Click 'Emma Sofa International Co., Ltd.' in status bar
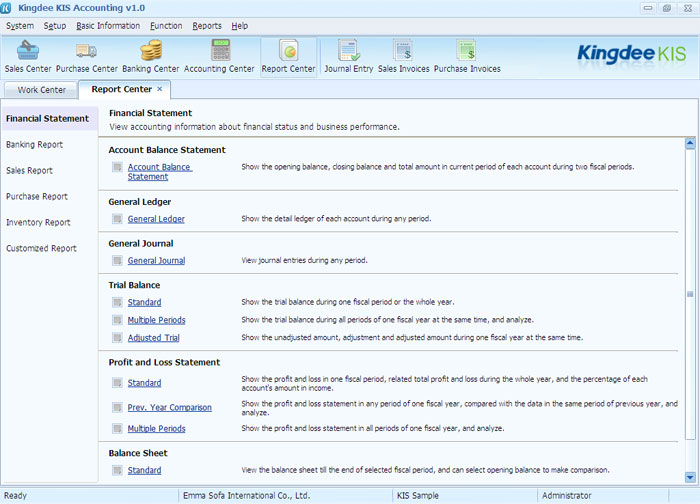This screenshot has width=700, height=504. pos(246,496)
